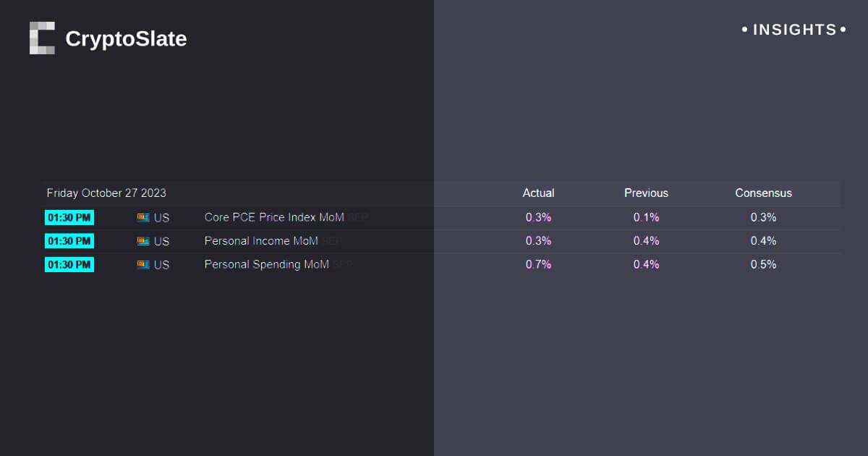Open the INSIGHTS label
The image size is (868, 456).
pyautogui.click(x=794, y=30)
